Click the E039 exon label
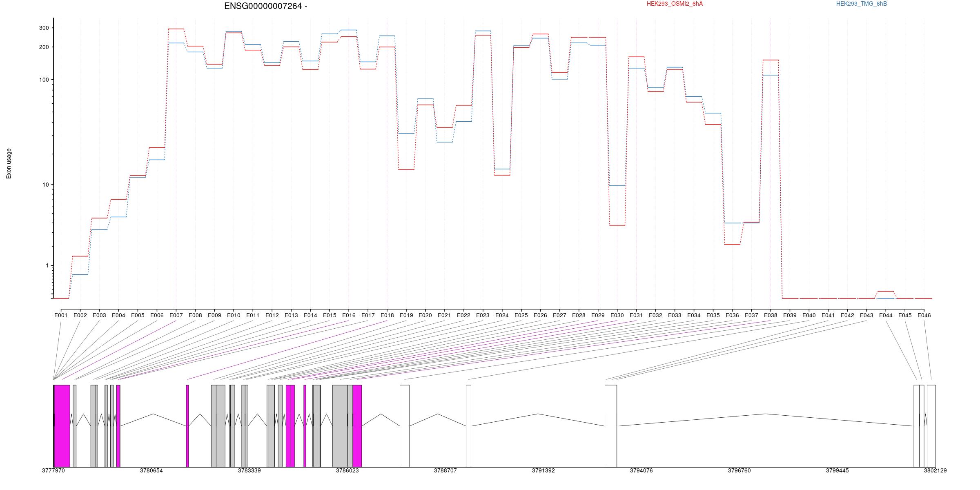This screenshot has height=490, width=980. point(790,315)
